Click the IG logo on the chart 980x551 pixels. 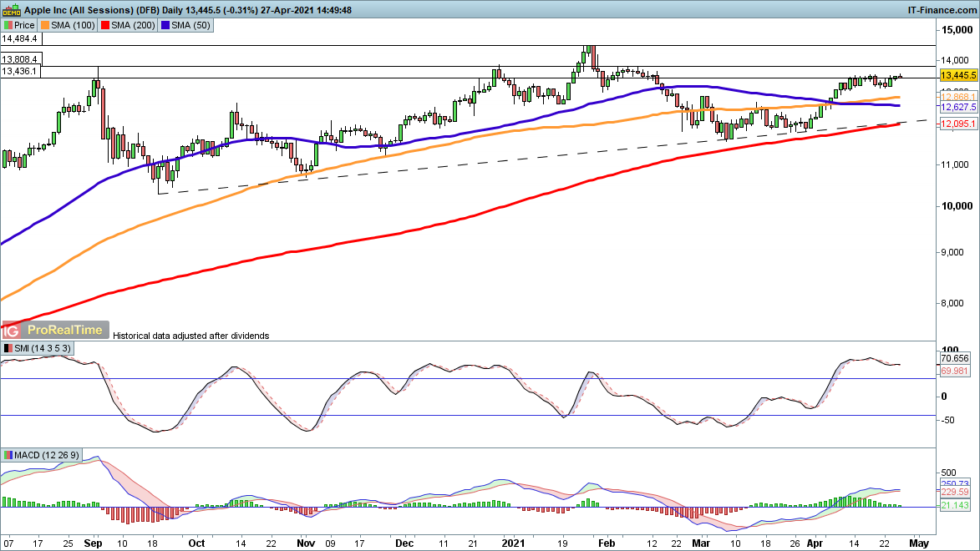(x=10, y=331)
